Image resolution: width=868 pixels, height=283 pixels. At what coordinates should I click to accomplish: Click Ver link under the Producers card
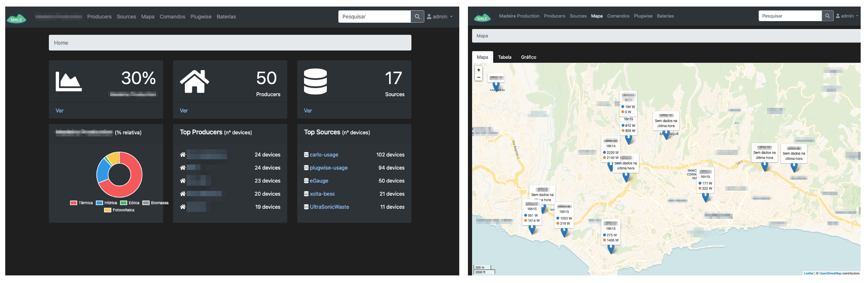coord(184,111)
